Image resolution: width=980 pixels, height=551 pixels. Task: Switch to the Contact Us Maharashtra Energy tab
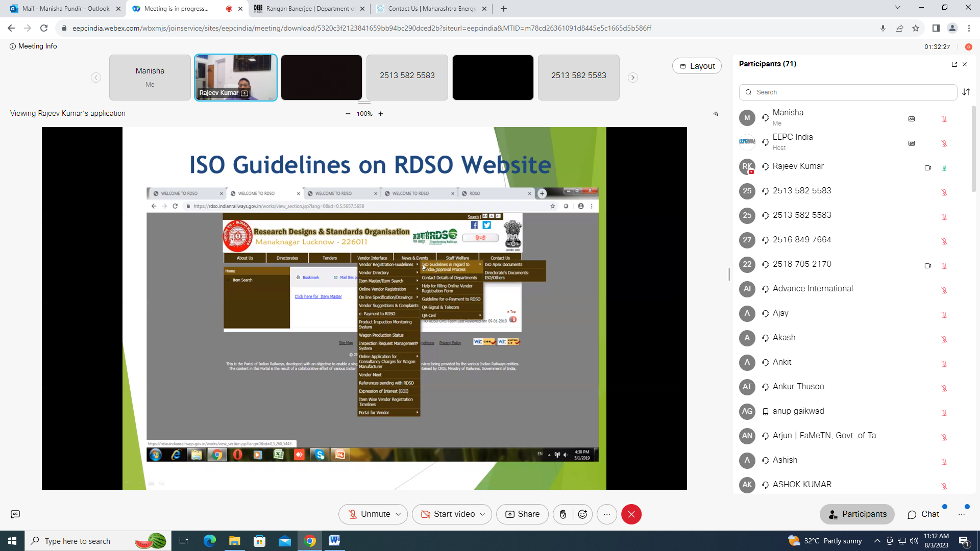click(431, 9)
